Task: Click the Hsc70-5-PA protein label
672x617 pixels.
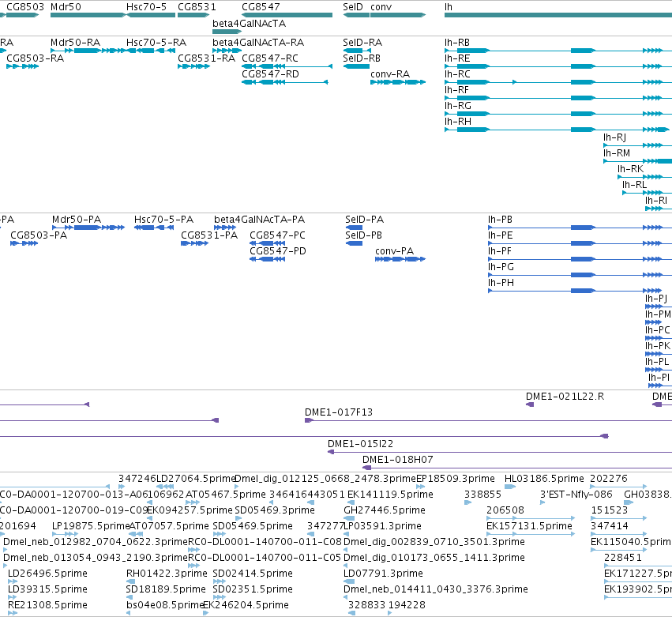Action: 163,219
